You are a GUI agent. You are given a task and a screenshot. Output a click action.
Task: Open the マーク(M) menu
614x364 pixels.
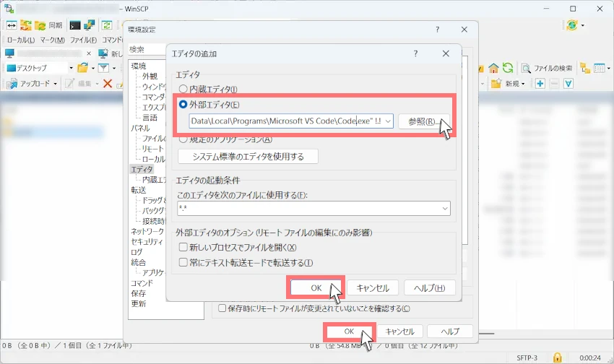(x=53, y=40)
